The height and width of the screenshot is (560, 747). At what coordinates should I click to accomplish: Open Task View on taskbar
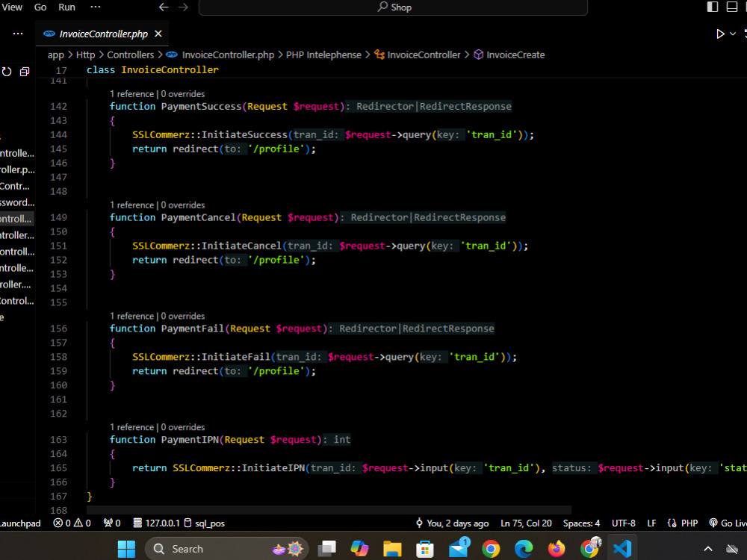coord(327,549)
